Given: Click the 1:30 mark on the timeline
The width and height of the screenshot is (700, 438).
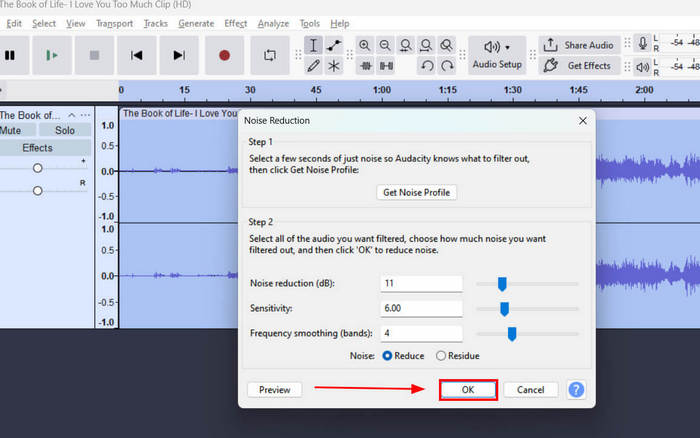Looking at the screenshot, I should [x=512, y=90].
